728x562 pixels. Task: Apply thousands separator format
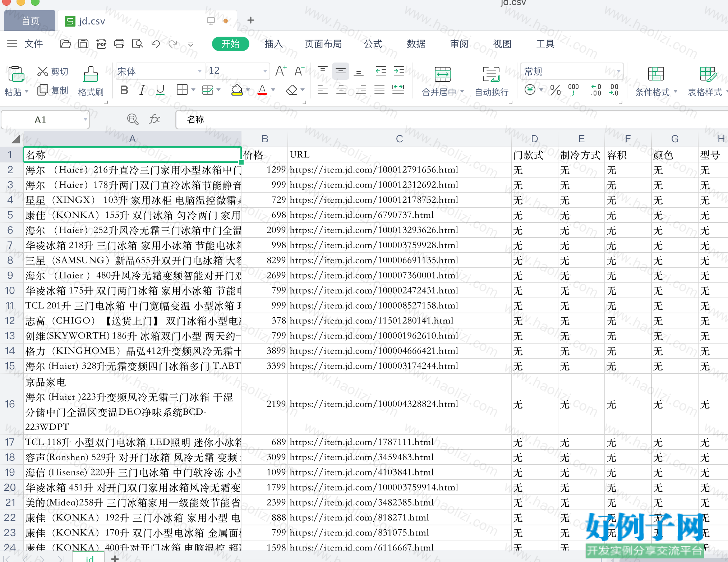pos(573,89)
